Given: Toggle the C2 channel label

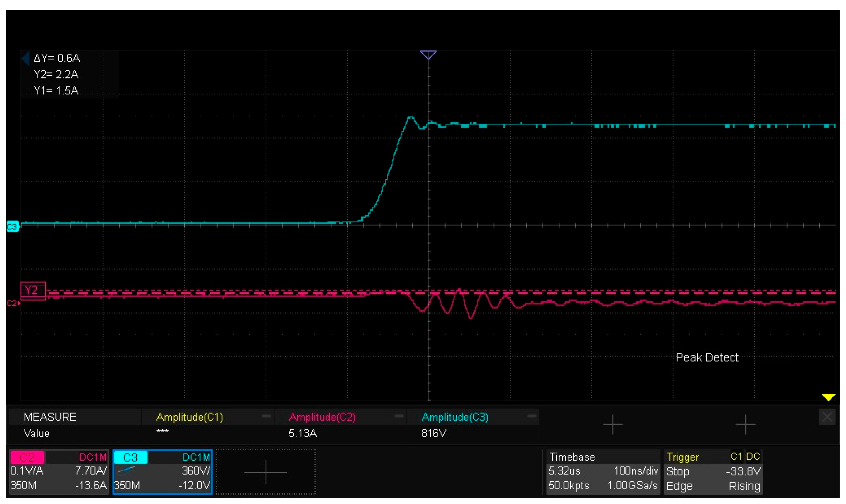Looking at the screenshot, I should [27, 458].
